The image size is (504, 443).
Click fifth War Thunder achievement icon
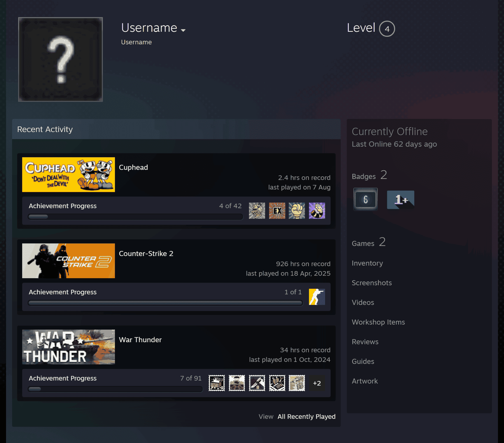[x=297, y=383]
